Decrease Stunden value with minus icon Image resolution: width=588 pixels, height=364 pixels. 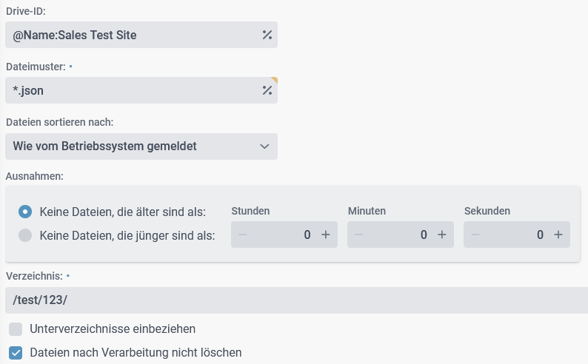coord(244,235)
